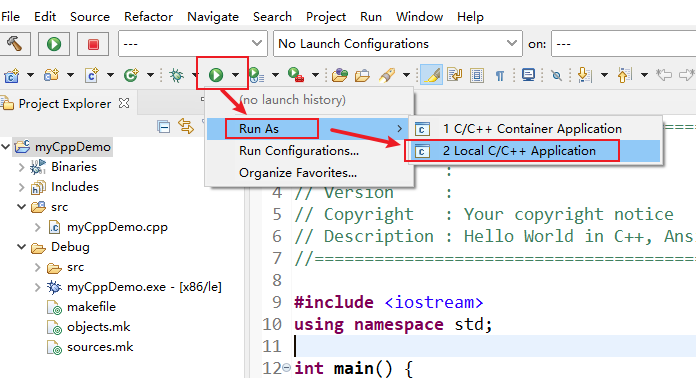Click the Profile/Coverage launch toolbar icon
The image size is (696, 378).
pyautogui.click(x=256, y=75)
